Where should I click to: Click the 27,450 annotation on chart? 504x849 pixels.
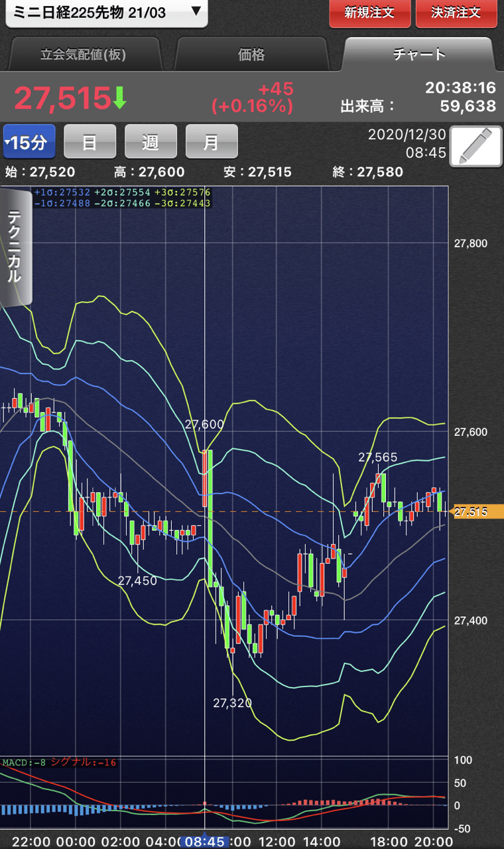pos(138,581)
